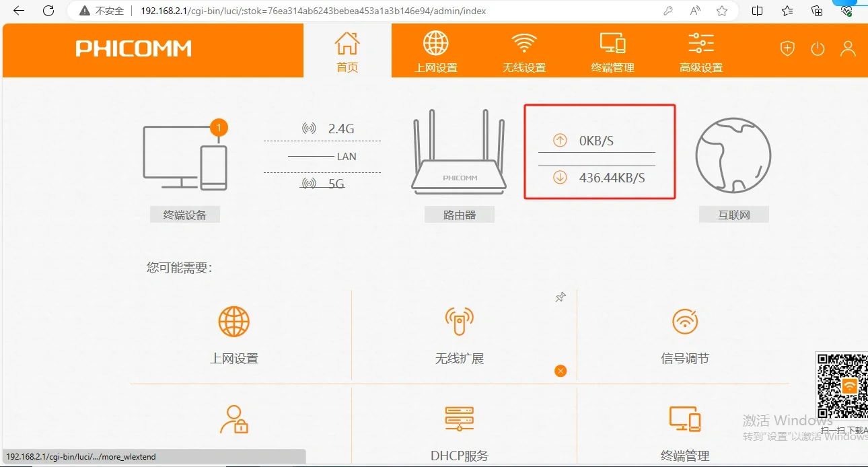Click the shield-plus security icon top right
The image size is (868, 467).
click(x=787, y=48)
